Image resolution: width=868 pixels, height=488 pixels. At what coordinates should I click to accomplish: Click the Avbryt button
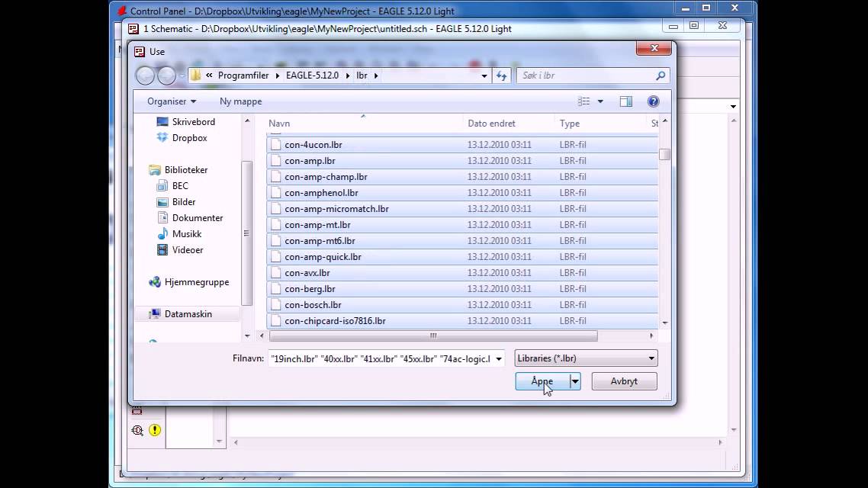click(x=624, y=381)
